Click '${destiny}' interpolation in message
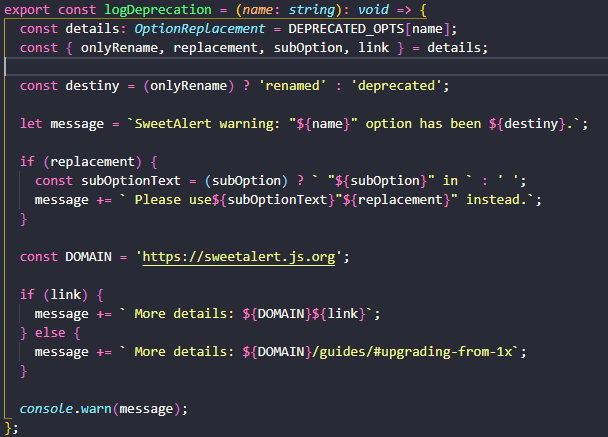The height and width of the screenshot is (437, 608). (527, 124)
